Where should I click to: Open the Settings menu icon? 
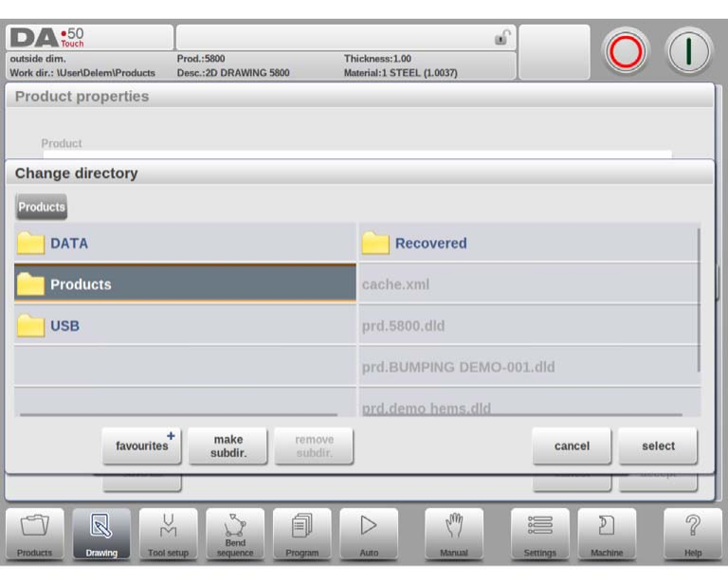click(540, 534)
